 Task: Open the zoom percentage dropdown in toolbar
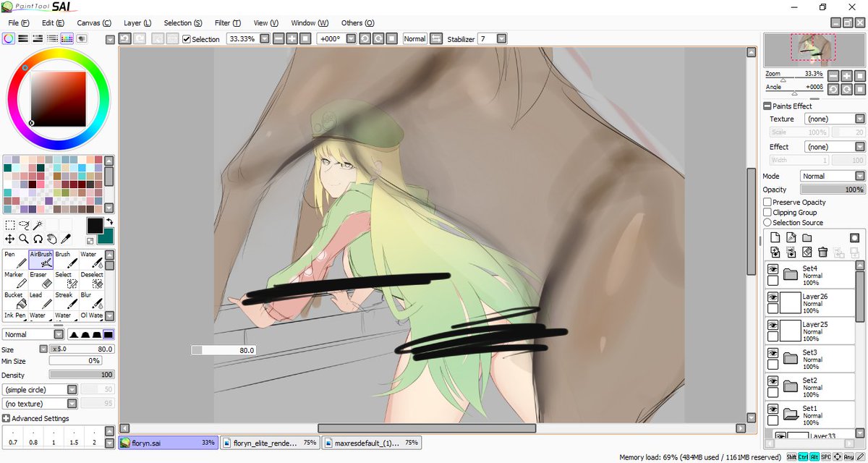click(264, 39)
